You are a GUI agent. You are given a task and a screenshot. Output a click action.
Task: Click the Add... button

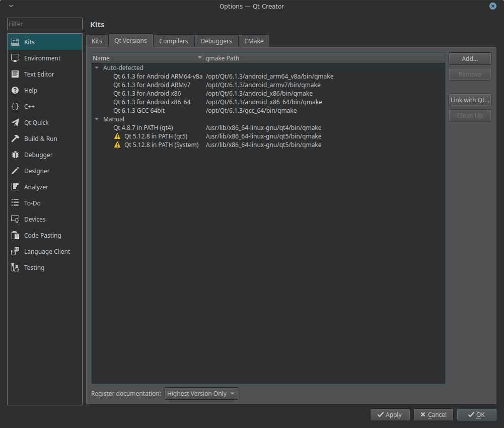click(x=470, y=58)
